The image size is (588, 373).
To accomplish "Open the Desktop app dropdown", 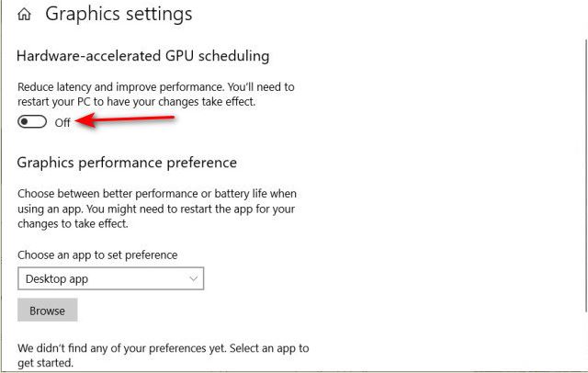I will point(110,278).
